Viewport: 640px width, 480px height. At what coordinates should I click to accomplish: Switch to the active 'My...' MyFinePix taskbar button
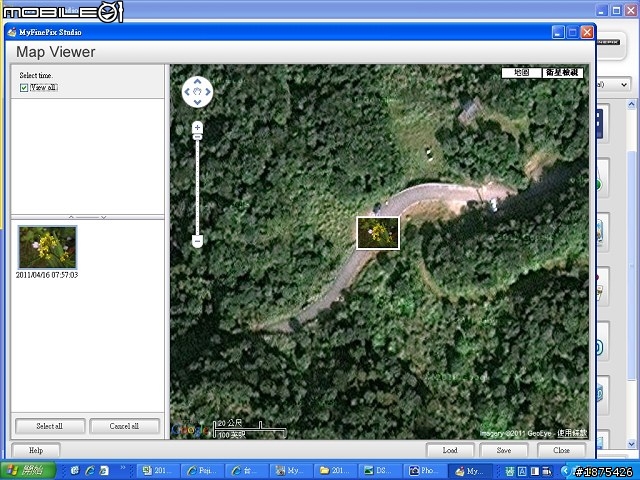469,471
